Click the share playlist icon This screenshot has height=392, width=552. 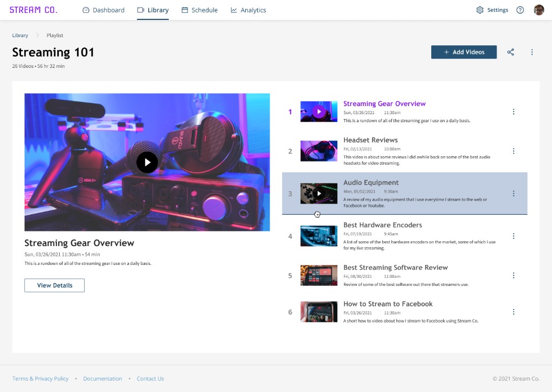pyautogui.click(x=510, y=52)
